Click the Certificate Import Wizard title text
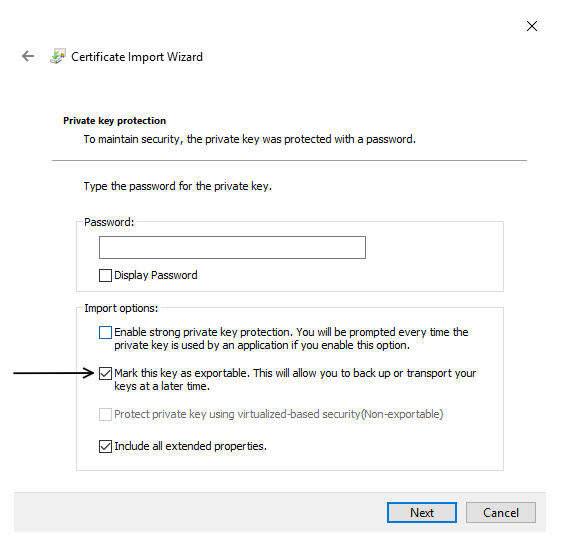This screenshot has width=577, height=555. [137, 57]
